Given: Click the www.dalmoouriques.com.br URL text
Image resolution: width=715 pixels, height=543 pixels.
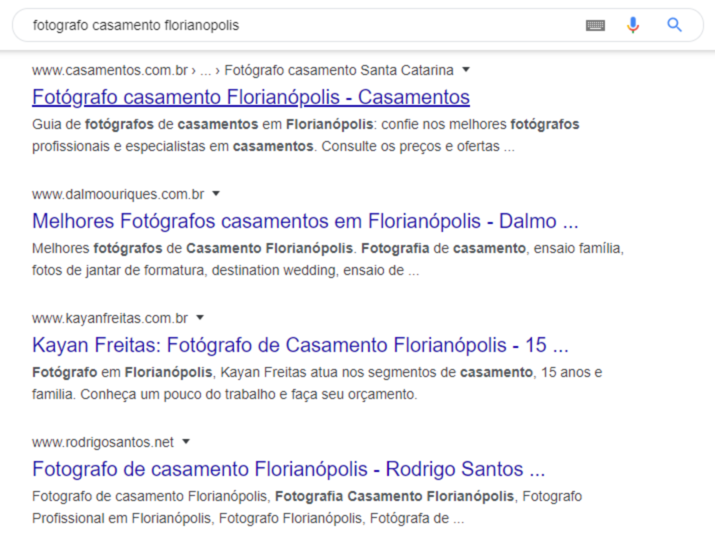Looking at the screenshot, I should point(118,194).
